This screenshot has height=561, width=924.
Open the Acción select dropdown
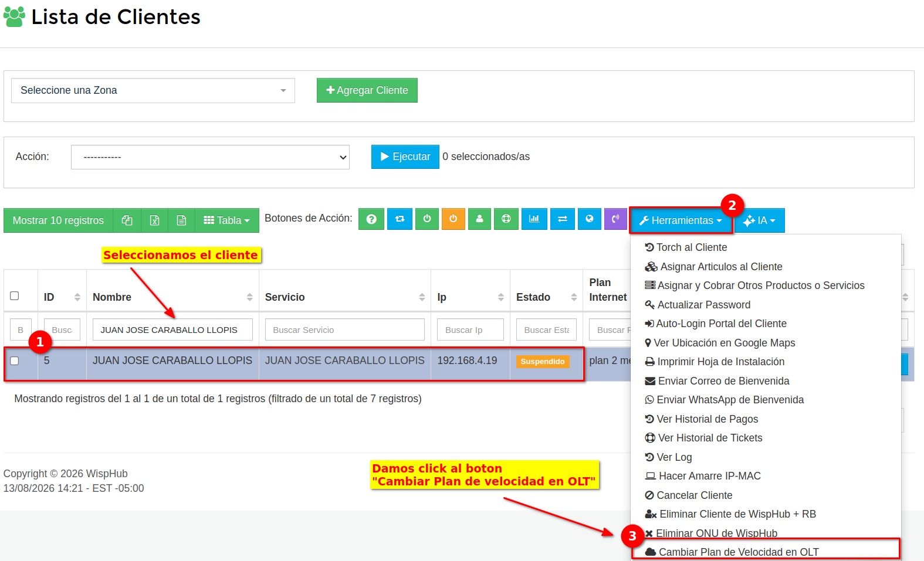point(210,157)
